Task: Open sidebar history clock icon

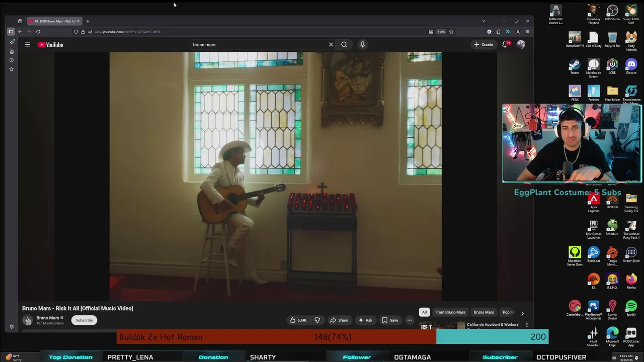Action: click(12, 60)
